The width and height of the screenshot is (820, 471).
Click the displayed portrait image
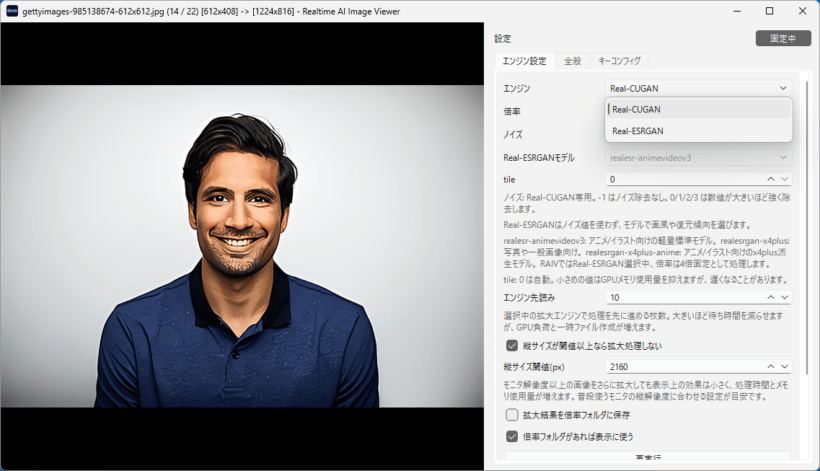point(242,246)
